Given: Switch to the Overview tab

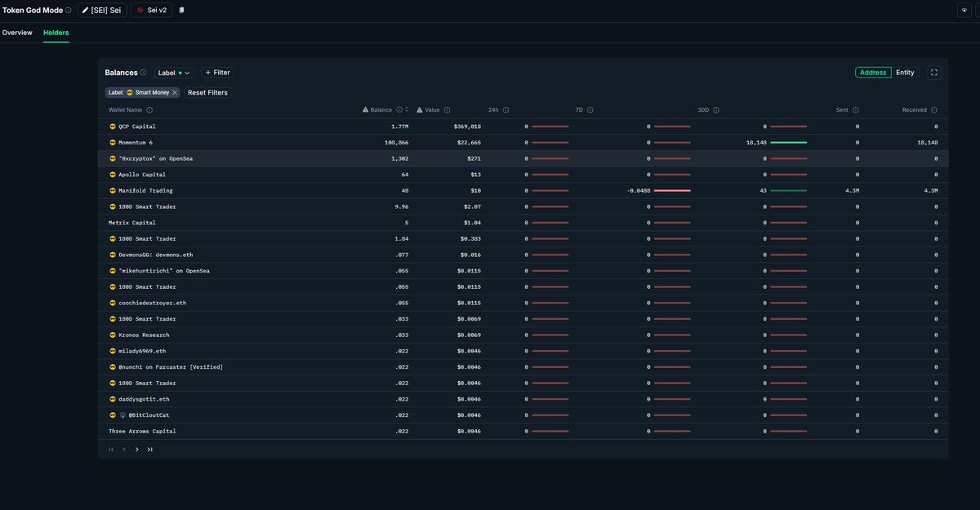Looking at the screenshot, I should (17, 33).
